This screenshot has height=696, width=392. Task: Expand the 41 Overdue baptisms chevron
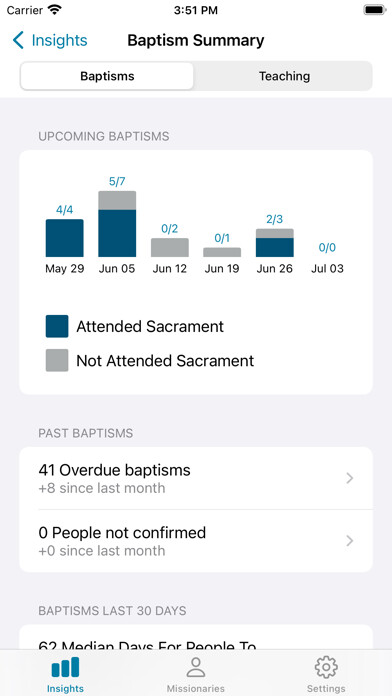350,478
